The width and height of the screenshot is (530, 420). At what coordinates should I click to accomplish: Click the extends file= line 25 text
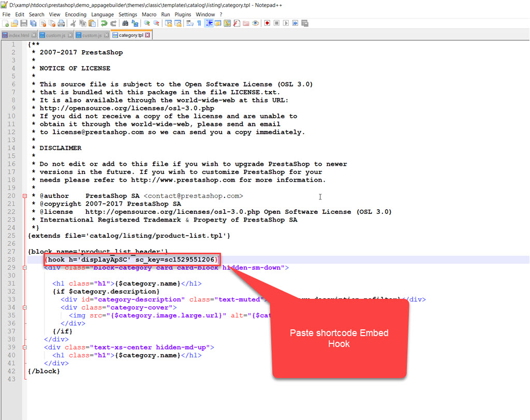coord(129,236)
